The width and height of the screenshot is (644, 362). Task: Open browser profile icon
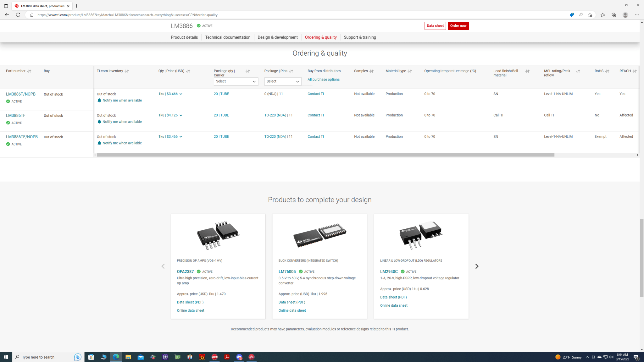coord(625,15)
